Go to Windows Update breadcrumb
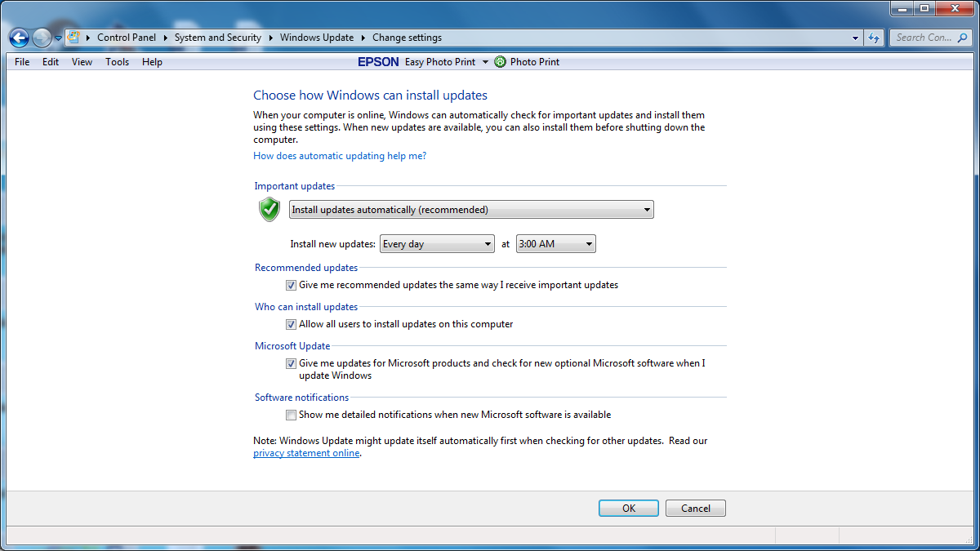 click(317, 38)
